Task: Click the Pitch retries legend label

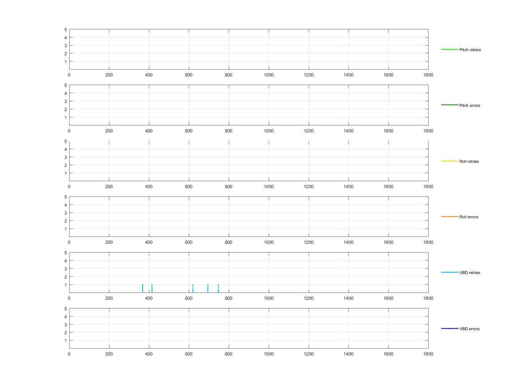Action: pos(470,50)
